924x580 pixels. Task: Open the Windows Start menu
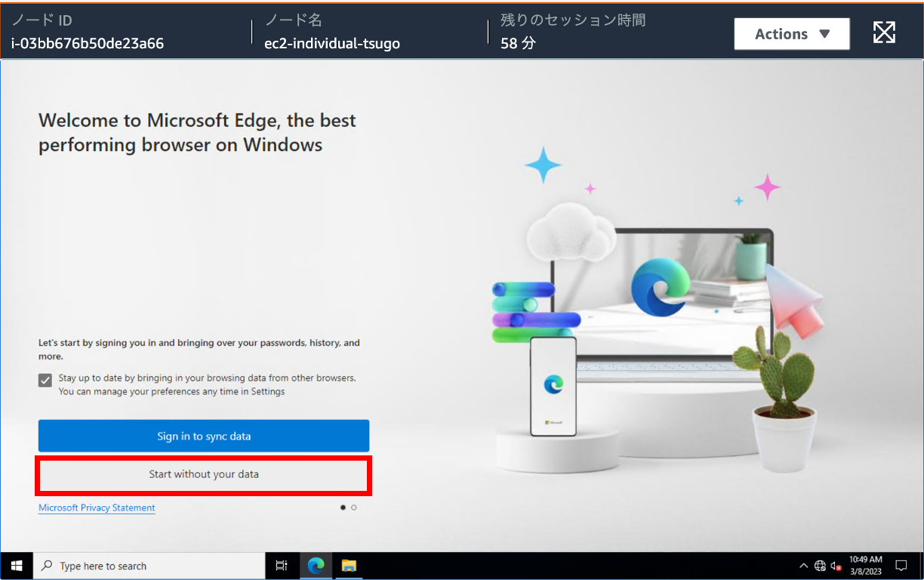[16, 565]
